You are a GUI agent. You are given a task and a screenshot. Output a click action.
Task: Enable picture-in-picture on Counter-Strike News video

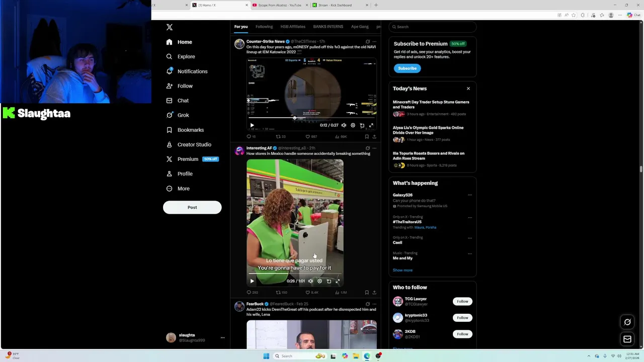[362, 125]
